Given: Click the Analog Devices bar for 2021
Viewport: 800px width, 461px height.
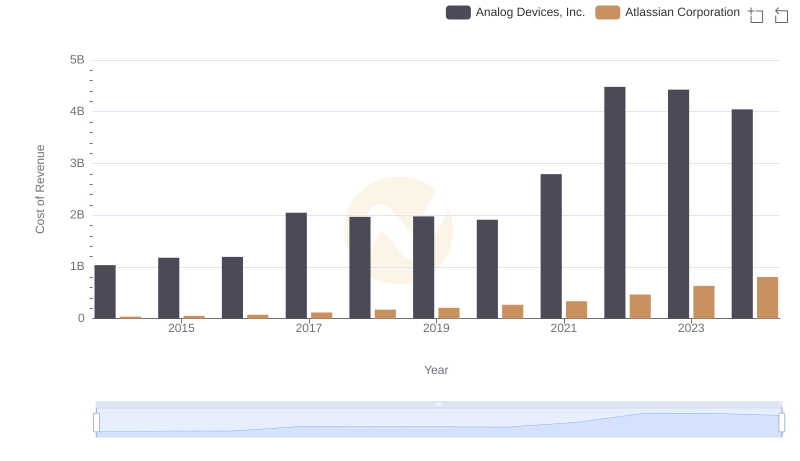Looking at the screenshot, I should (551, 246).
